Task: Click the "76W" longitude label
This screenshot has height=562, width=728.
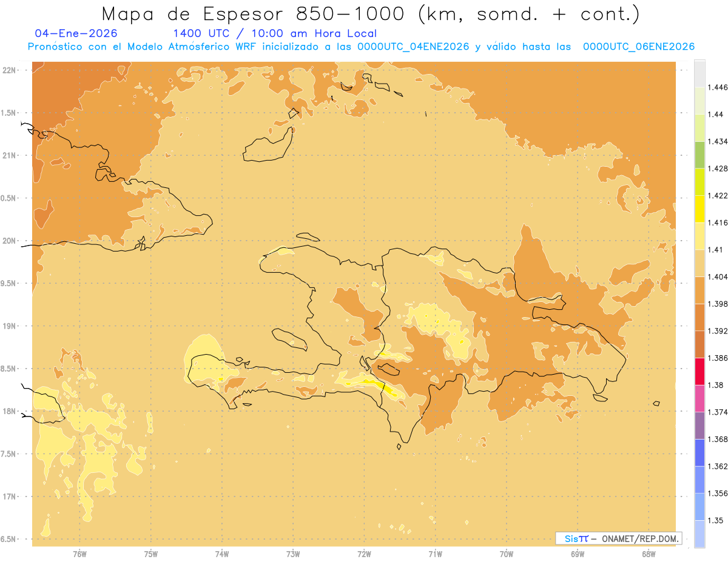Action: (79, 554)
